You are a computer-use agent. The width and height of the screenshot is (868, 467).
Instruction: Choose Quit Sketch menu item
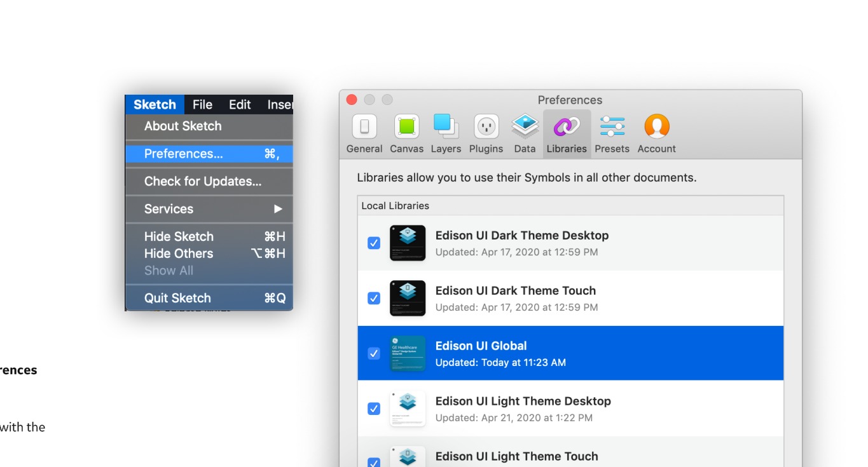[209, 298]
